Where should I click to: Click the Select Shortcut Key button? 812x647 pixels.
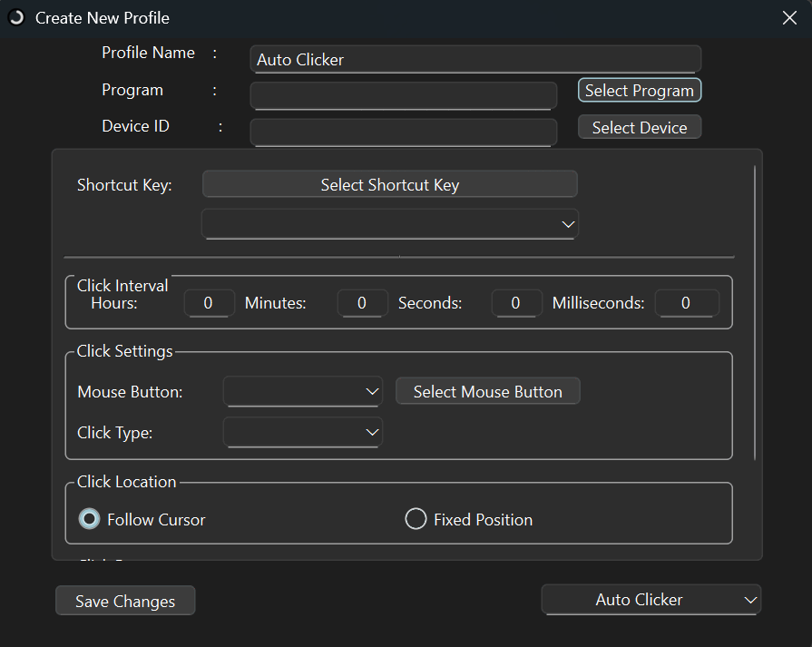[390, 184]
